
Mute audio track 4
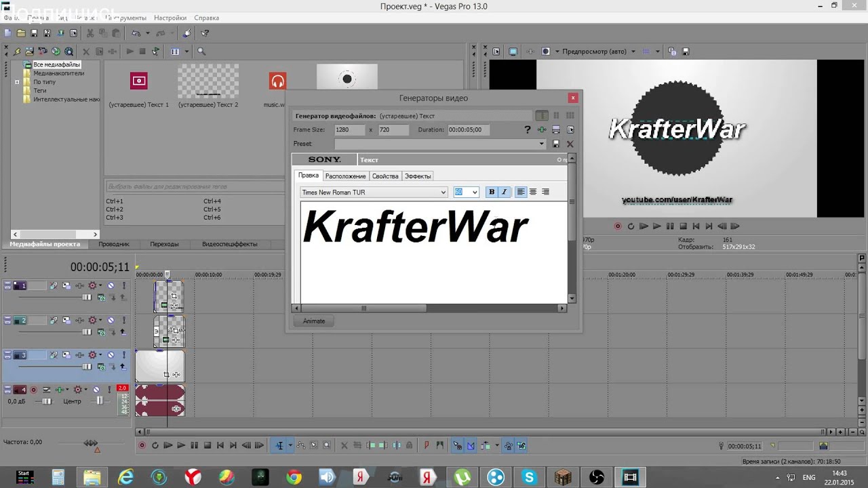point(96,390)
